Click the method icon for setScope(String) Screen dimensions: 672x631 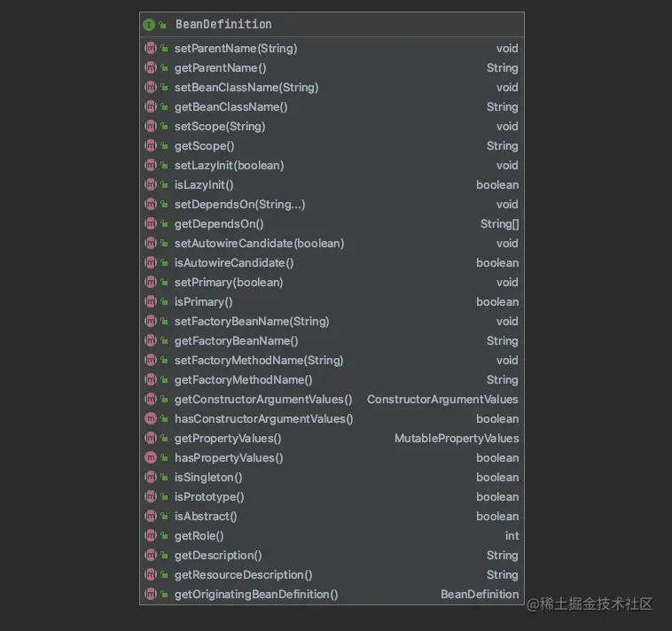point(151,127)
